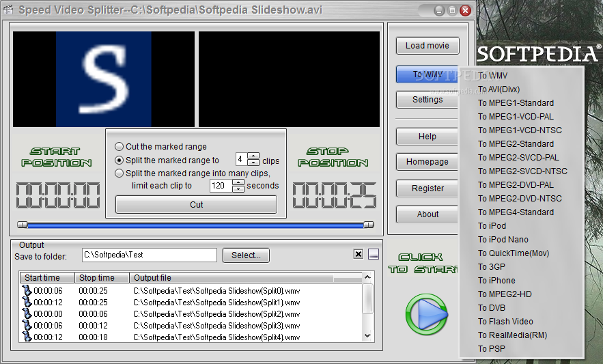
Task: Click the output list scroll down arrow
Action: [x=367, y=336]
